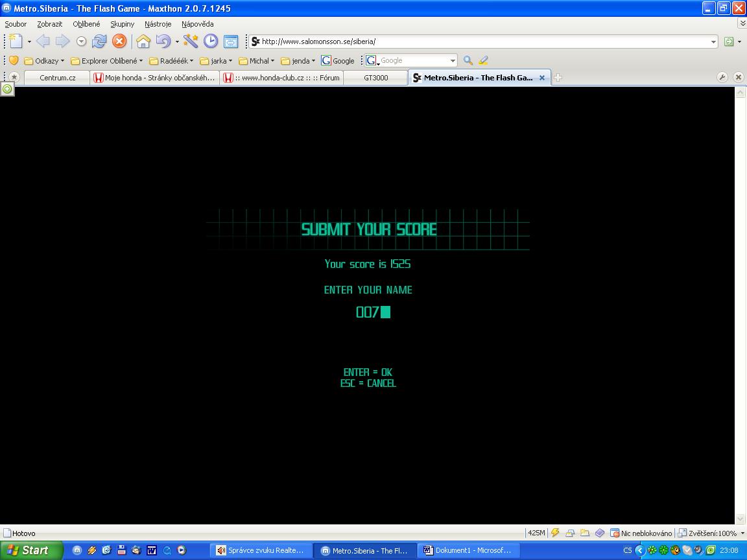Open the History clock icon
Viewport: 747px width, 560px height.
pos(211,41)
